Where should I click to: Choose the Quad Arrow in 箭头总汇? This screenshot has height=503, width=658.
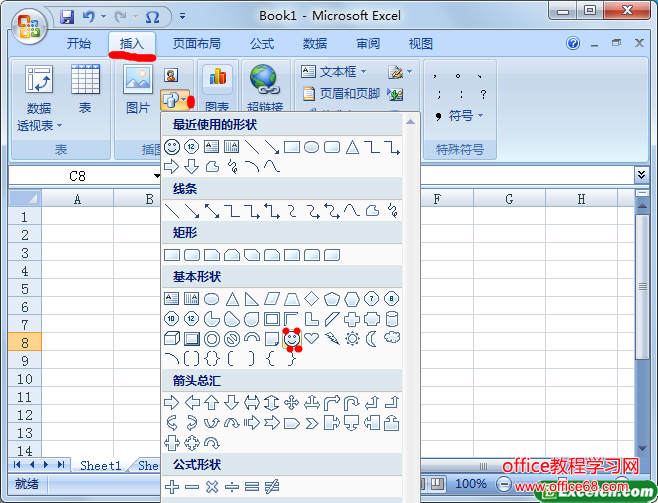(292, 403)
